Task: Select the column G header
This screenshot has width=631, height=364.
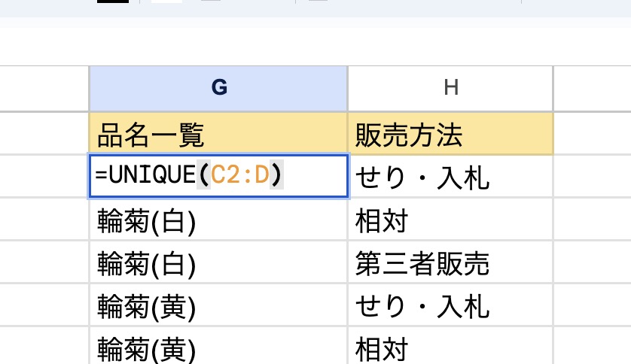Action: tap(218, 88)
